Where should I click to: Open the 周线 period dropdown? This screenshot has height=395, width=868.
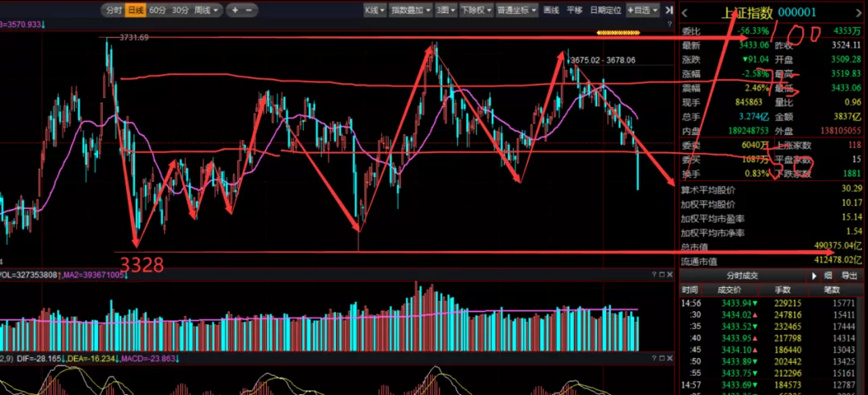(x=206, y=10)
